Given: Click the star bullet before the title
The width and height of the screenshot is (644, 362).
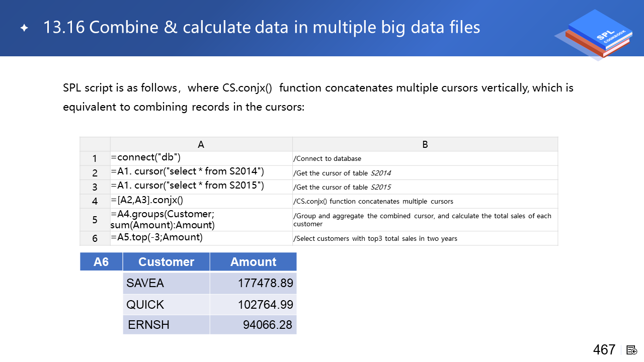Looking at the screenshot, I should click(x=24, y=28).
